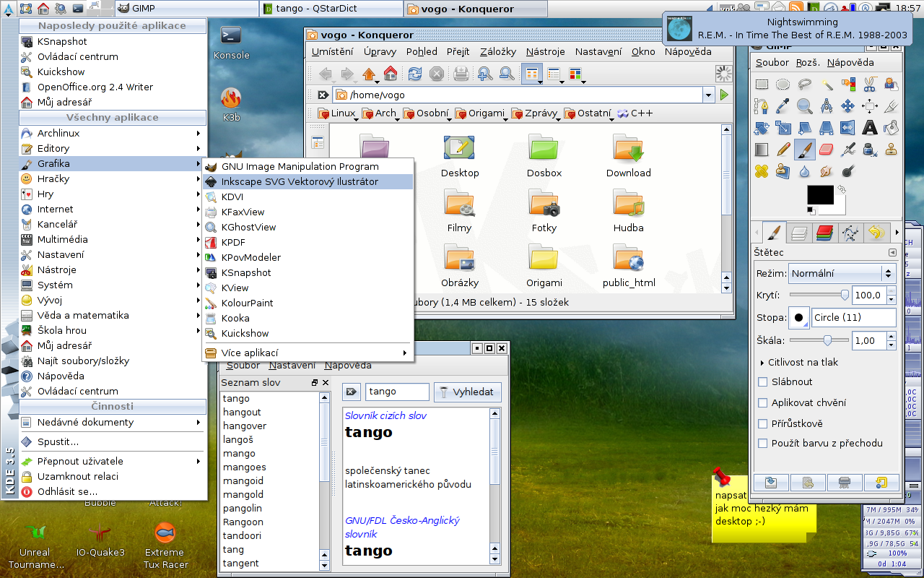The image size is (924, 578).
Task: Select hangover in the word list
Action: 245,426
